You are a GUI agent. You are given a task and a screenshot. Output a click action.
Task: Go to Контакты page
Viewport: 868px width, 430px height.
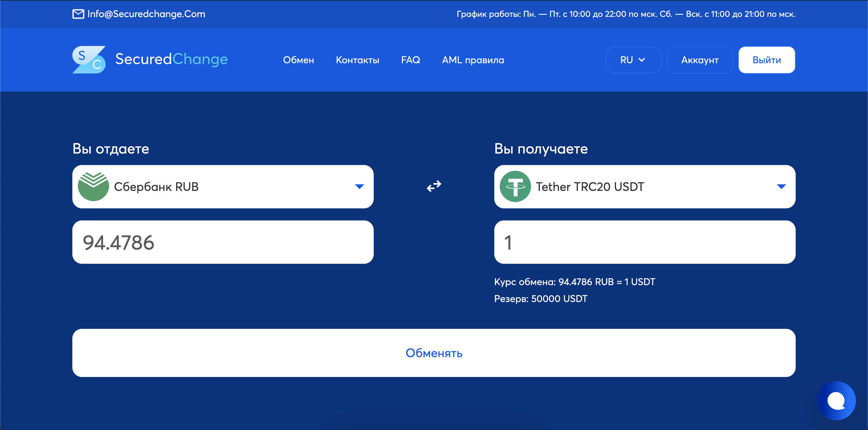pyautogui.click(x=357, y=60)
